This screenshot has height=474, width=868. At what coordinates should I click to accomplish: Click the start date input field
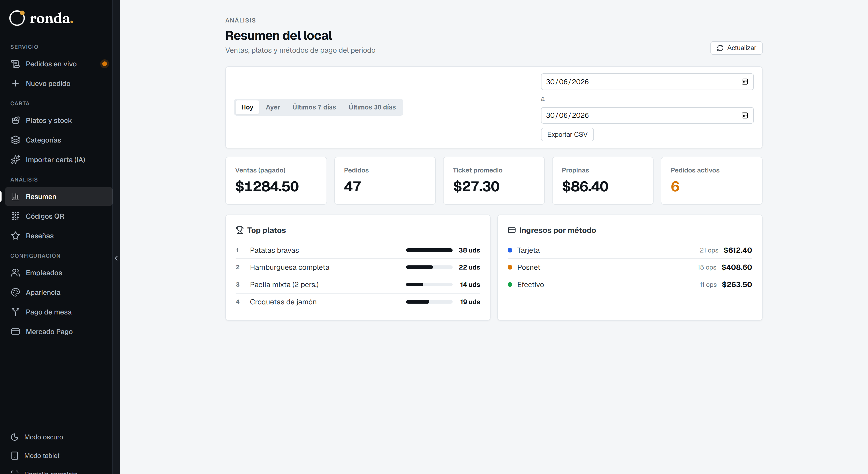pos(647,82)
